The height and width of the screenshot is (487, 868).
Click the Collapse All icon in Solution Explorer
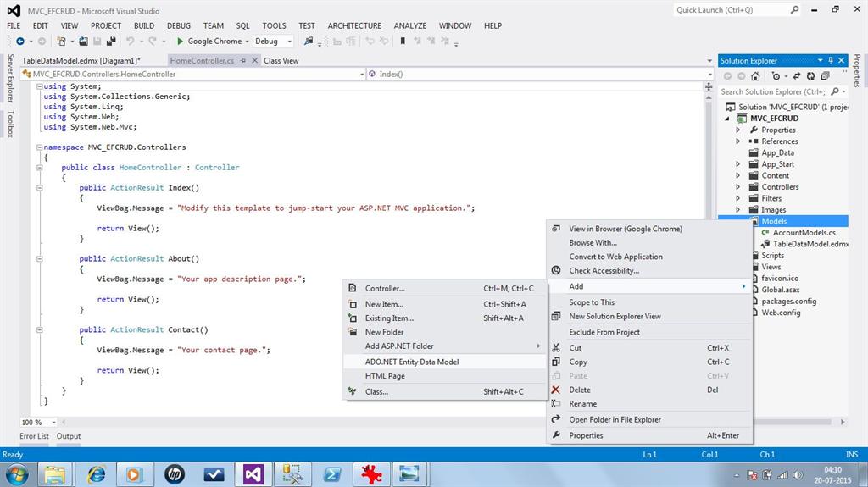[x=825, y=76]
